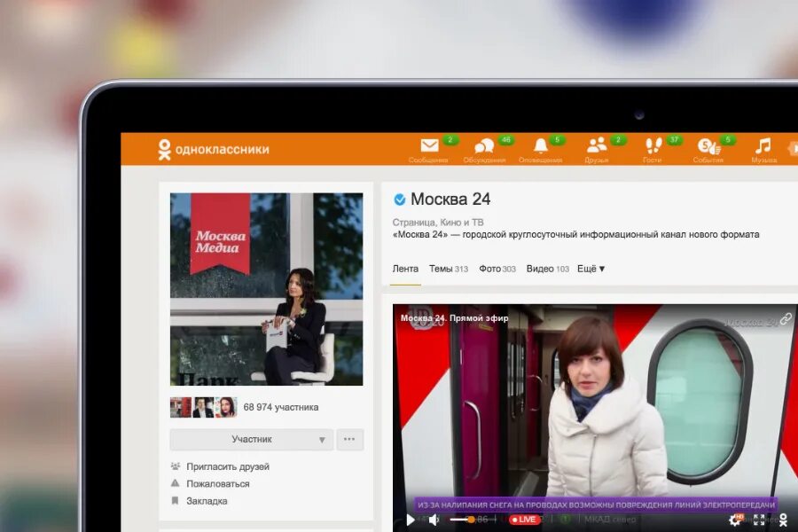Click the messages badge showing 2
798x532 pixels.
pyautogui.click(x=450, y=139)
